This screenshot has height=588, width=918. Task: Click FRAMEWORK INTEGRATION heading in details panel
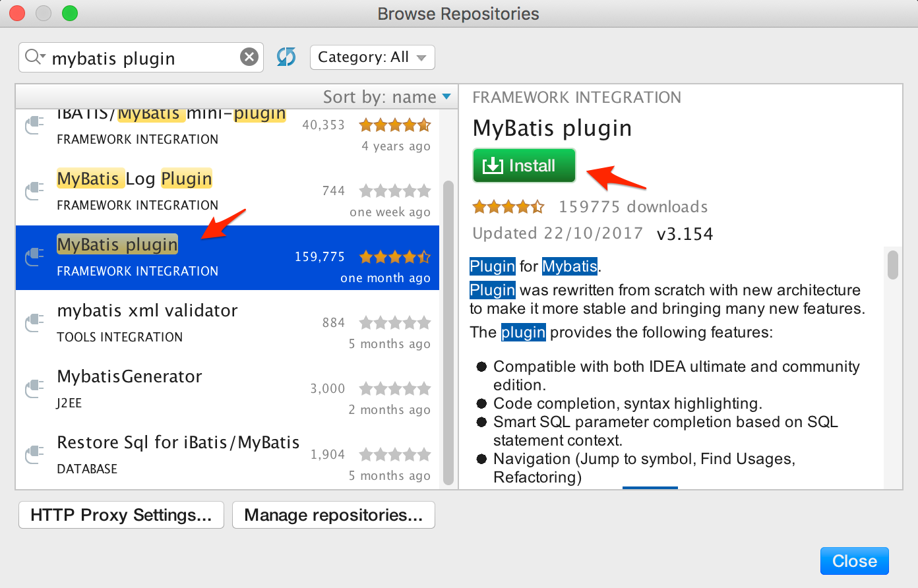coord(577,98)
